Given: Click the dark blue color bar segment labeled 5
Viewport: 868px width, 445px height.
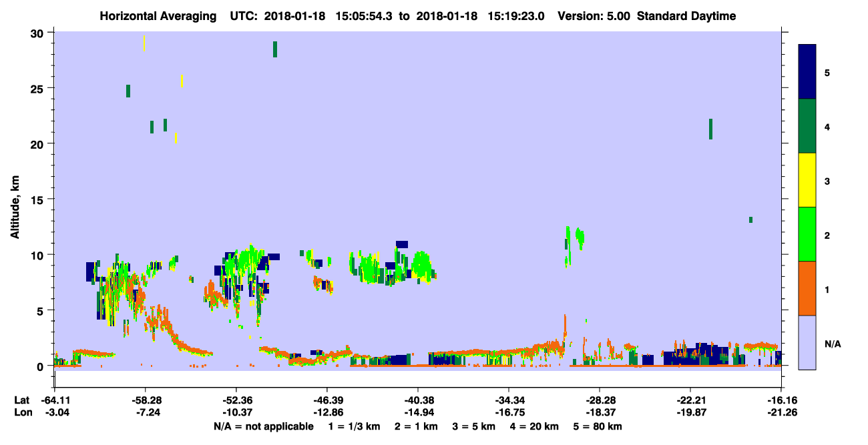Looking at the screenshot, I should (x=807, y=72).
